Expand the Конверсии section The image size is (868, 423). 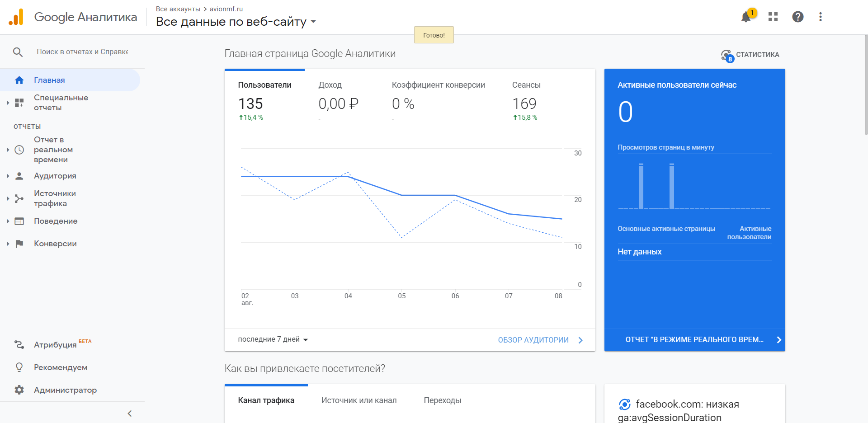click(x=8, y=244)
